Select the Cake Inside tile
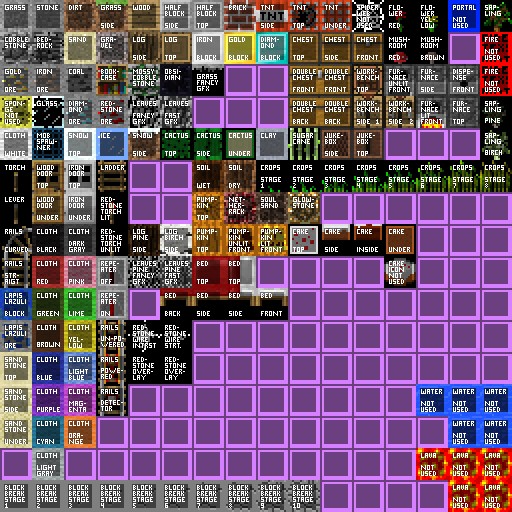This screenshot has width=512, height=512. [x=368, y=240]
